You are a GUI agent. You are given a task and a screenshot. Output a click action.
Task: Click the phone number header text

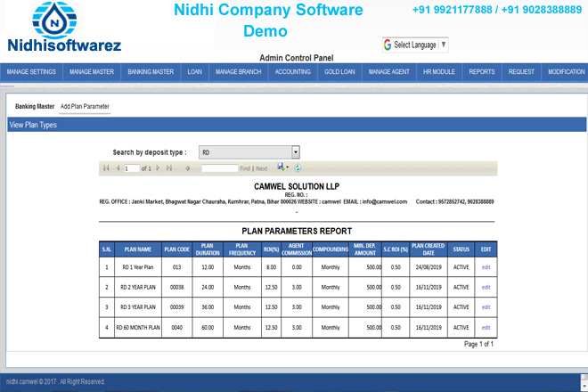coord(497,10)
